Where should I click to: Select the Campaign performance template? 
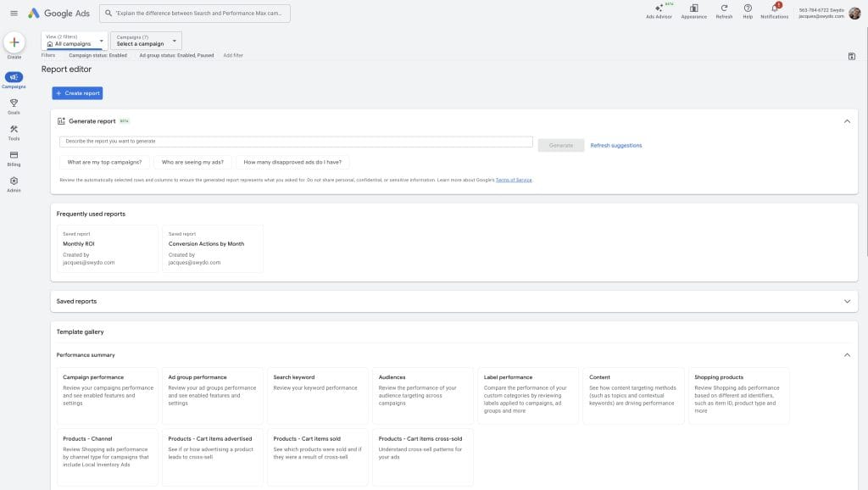108,395
